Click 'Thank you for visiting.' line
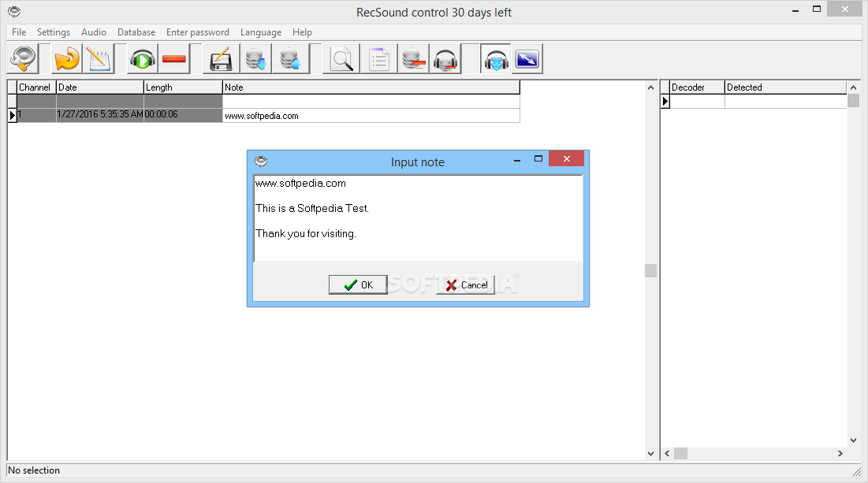 point(306,233)
